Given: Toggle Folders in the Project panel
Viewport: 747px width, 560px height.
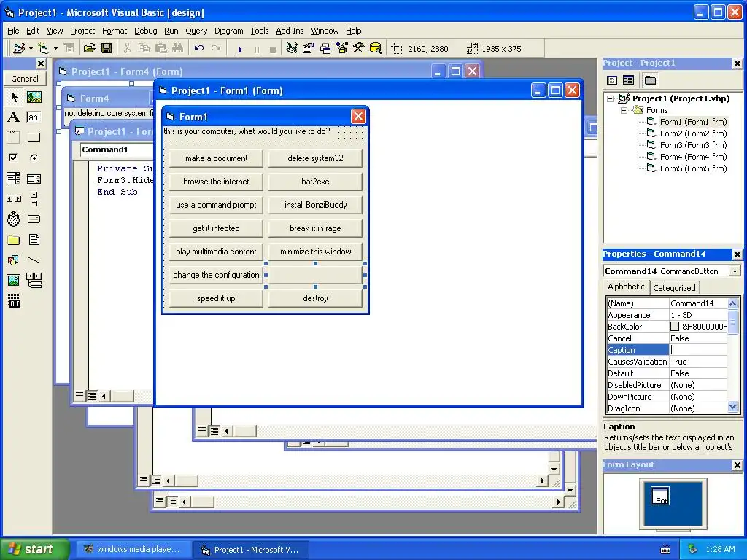Looking at the screenshot, I should coord(650,80).
